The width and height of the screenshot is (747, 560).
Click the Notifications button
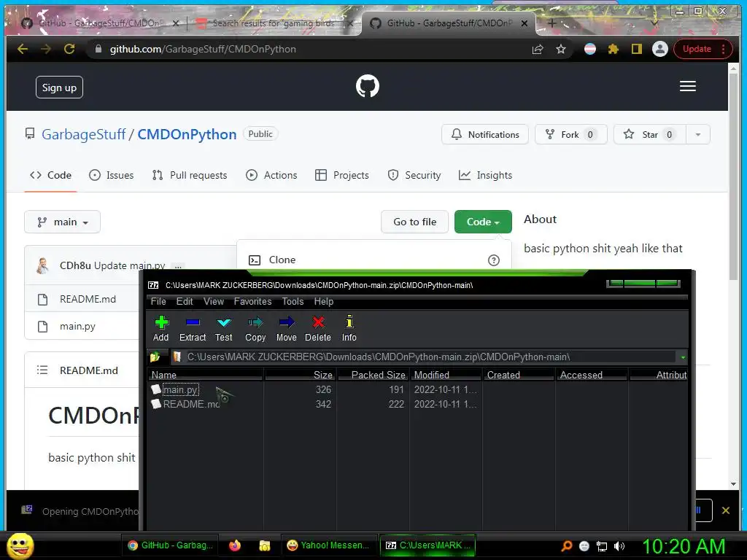click(x=485, y=135)
